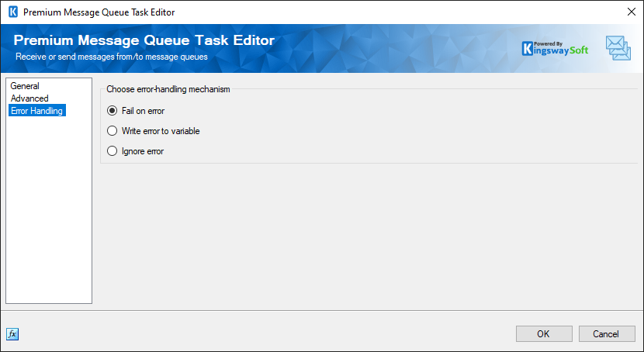Click the banner heading Premium Message Queue Task Editor
The image size is (644, 352).
tap(144, 41)
